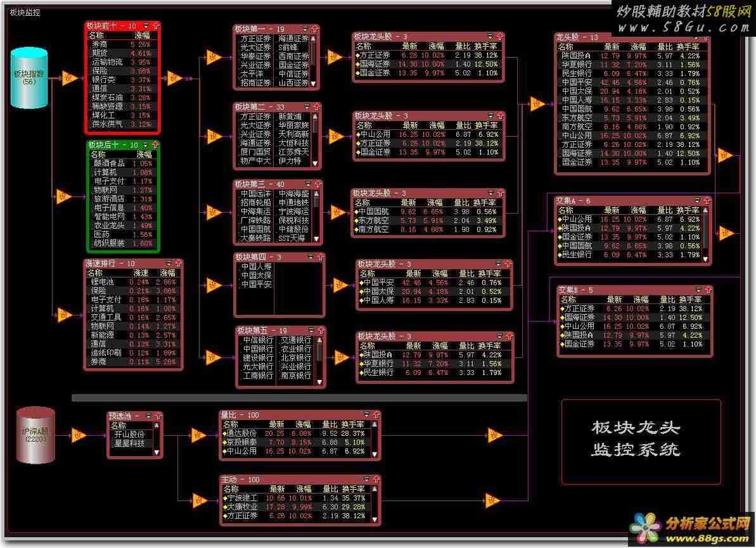This screenshot has width=756, height=548.
Task: Click scroll-down arrow in 主动 - 100 table
Action: click(375, 519)
